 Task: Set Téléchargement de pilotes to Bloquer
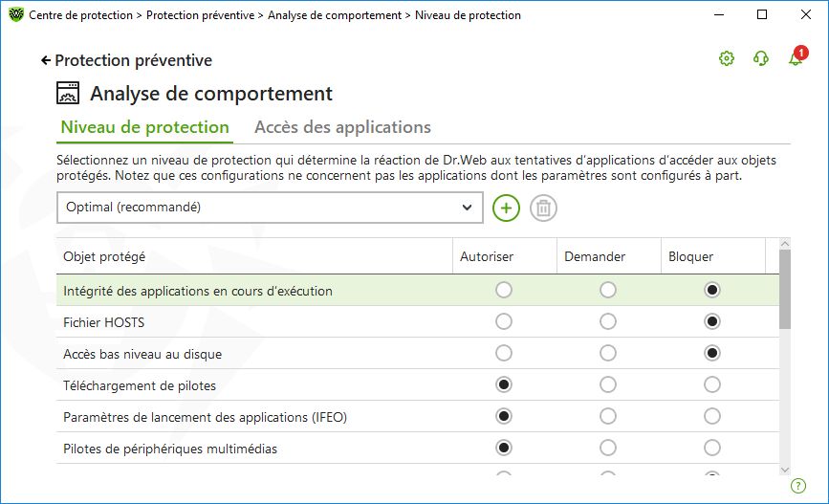point(711,384)
